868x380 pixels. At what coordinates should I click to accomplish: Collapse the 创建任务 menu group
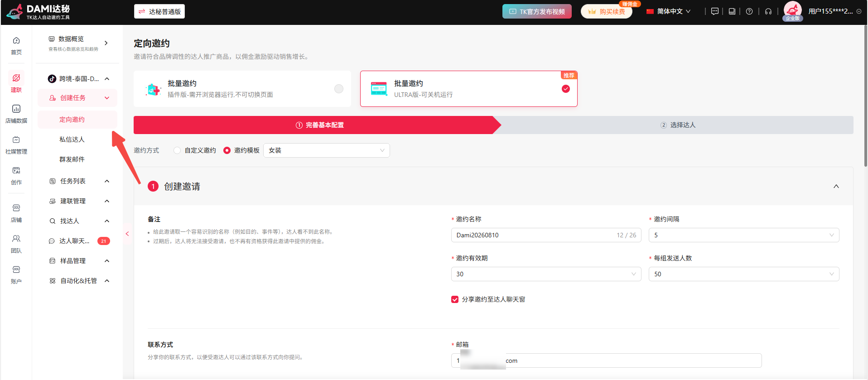tap(77, 98)
